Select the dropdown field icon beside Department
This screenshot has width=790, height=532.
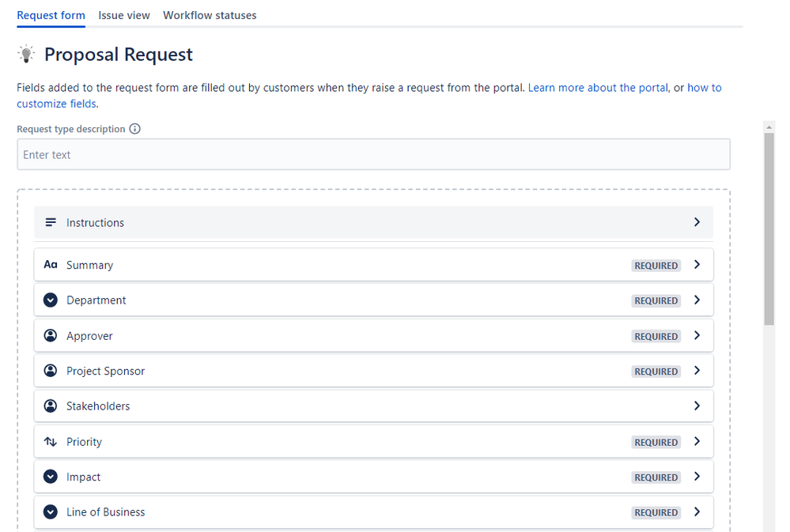click(51, 300)
